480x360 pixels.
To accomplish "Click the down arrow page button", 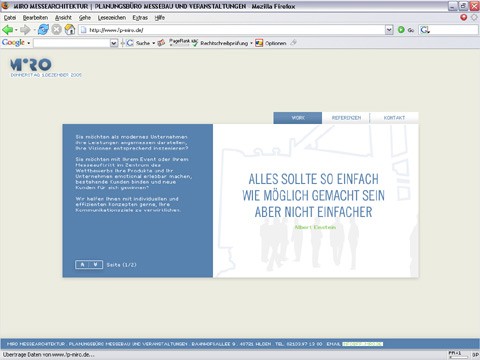I will tap(96, 265).
